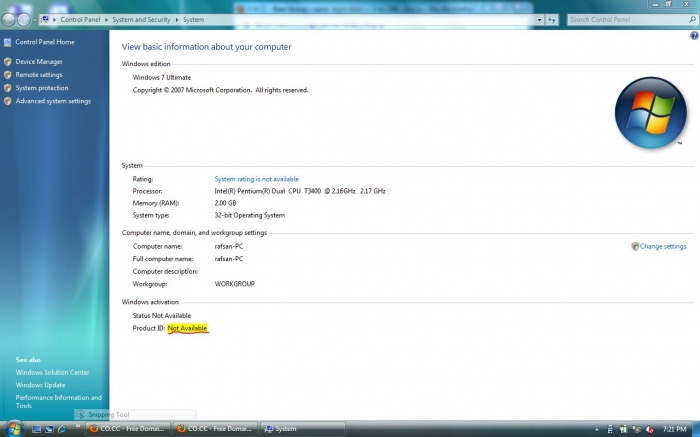Click the Back navigation button
The height and width of the screenshot is (437, 700).
tap(8, 20)
